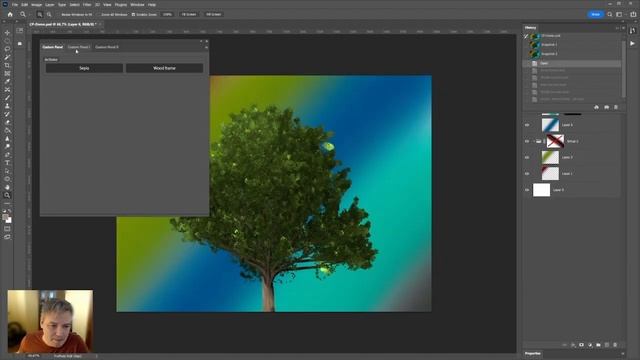Screen dimensions: 640x360
Task: Choose Zoom In mode in options bar
Action: [40, 14]
